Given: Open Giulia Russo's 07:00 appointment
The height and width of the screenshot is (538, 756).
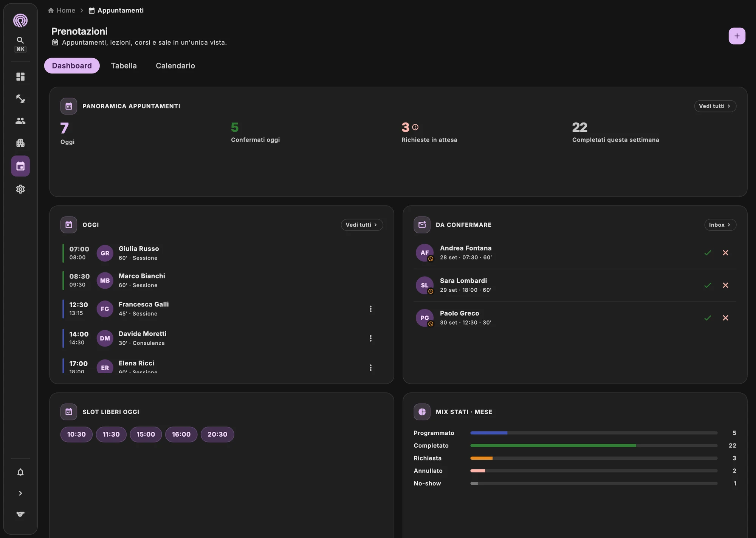Looking at the screenshot, I should coord(222,253).
